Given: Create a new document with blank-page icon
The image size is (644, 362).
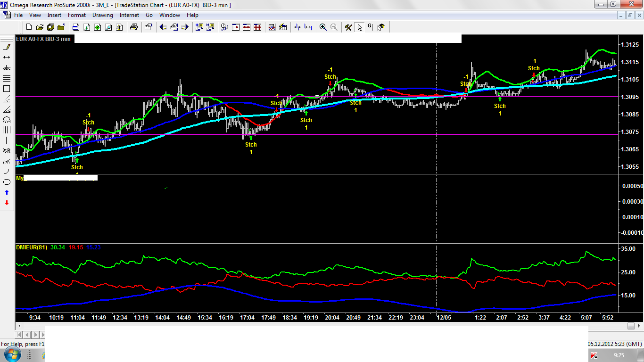Looking at the screenshot, I should click(x=29, y=27).
